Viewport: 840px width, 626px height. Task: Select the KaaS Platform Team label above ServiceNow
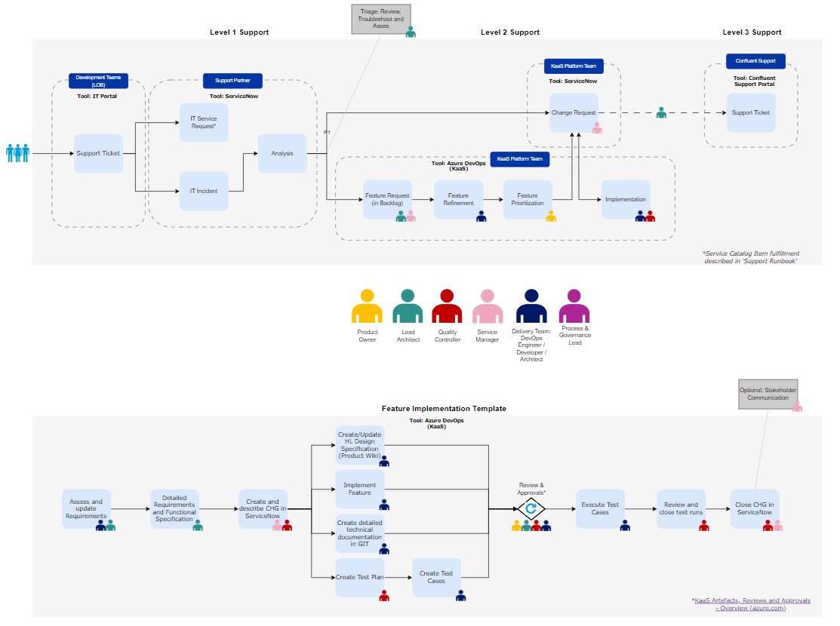click(x=574, y=66)
